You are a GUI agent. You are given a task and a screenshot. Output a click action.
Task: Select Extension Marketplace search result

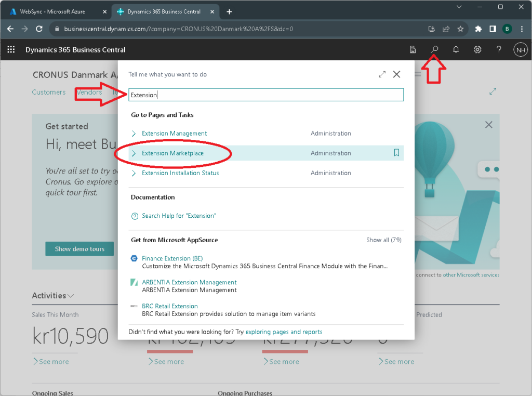(172, 153)
